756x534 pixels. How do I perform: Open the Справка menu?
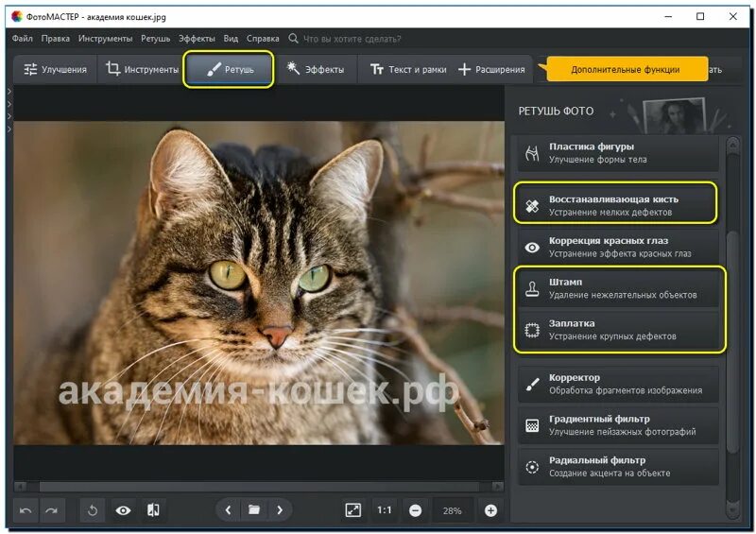[263, 39]
